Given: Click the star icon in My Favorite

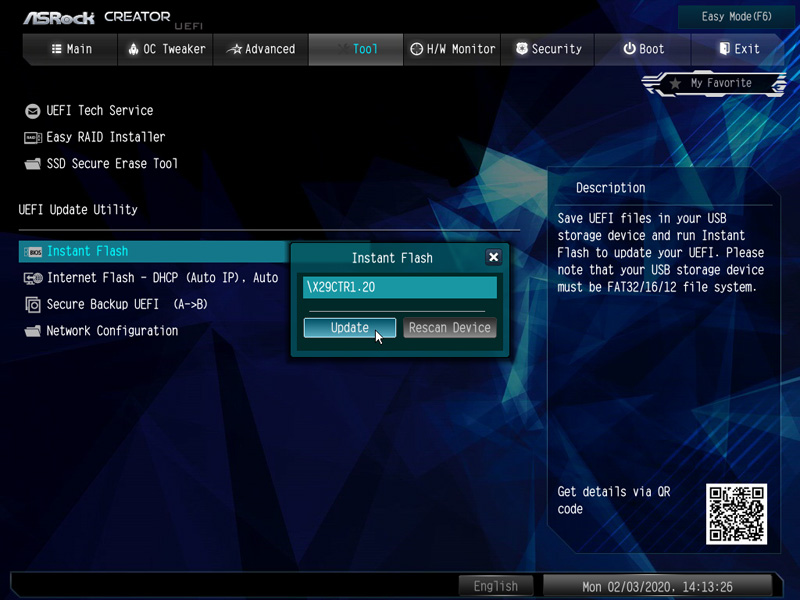Looking at the screenshot, I should 675,83.
